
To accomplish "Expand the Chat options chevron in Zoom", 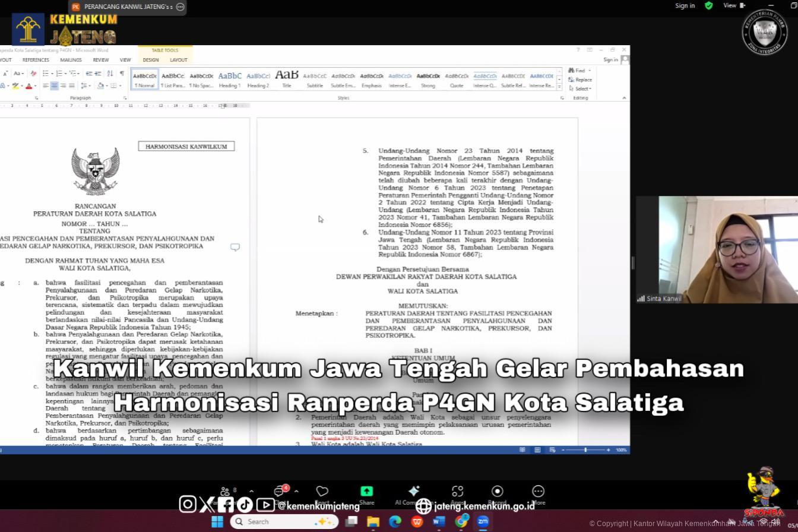I will point(297,492).
